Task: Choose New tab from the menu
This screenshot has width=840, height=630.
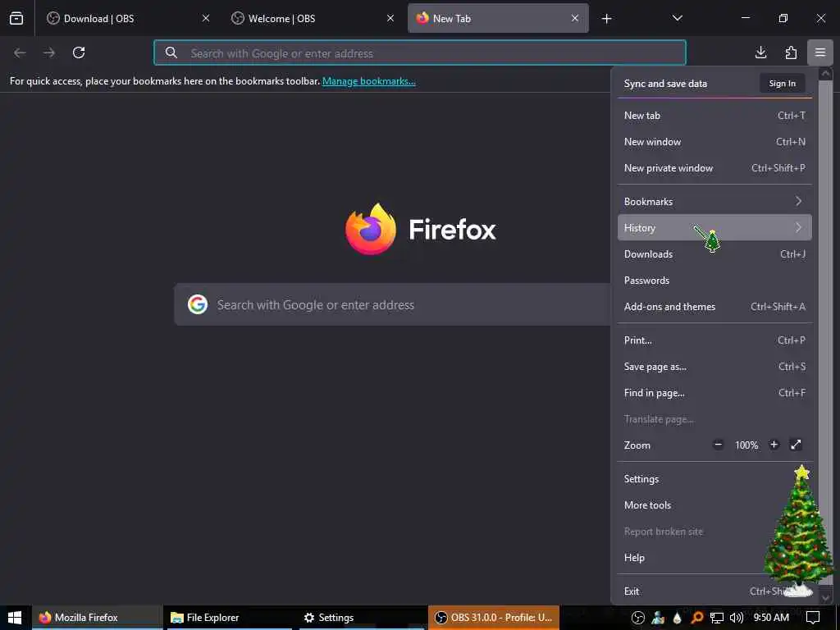Action: point(714,115)
